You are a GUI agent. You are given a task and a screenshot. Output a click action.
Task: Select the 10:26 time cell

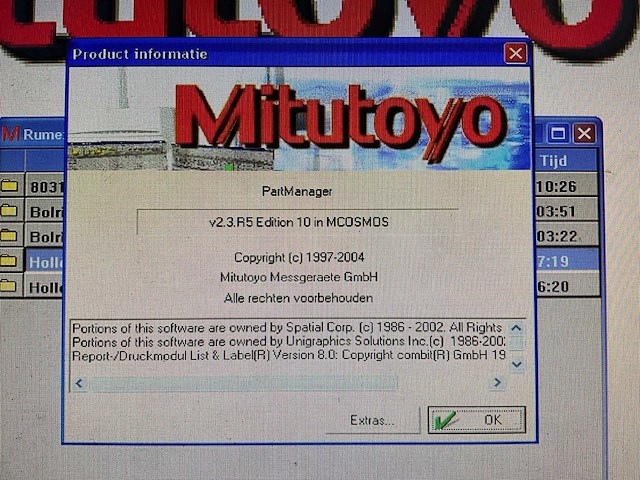[x=567, y=187]
